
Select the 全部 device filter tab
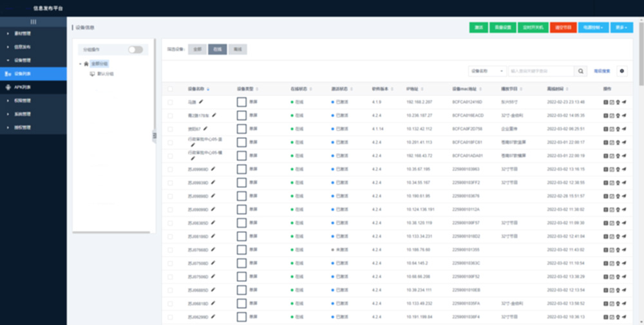pos(198,49)
